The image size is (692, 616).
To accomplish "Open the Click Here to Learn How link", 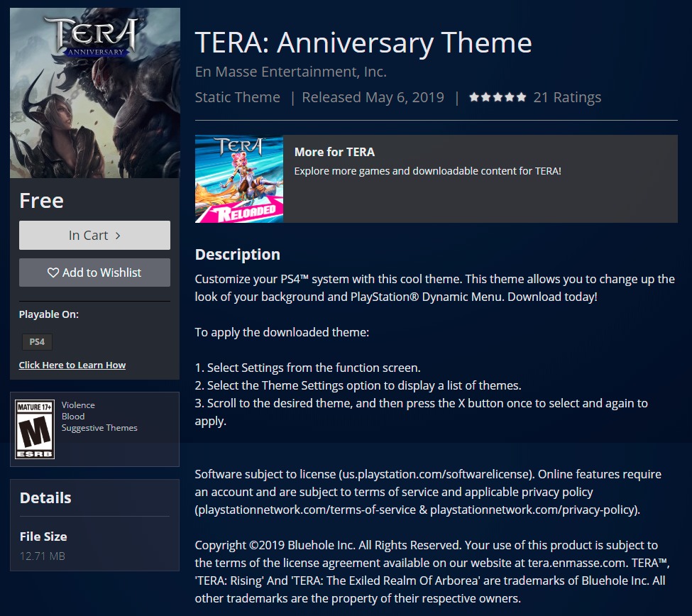I will coord(72,365).
